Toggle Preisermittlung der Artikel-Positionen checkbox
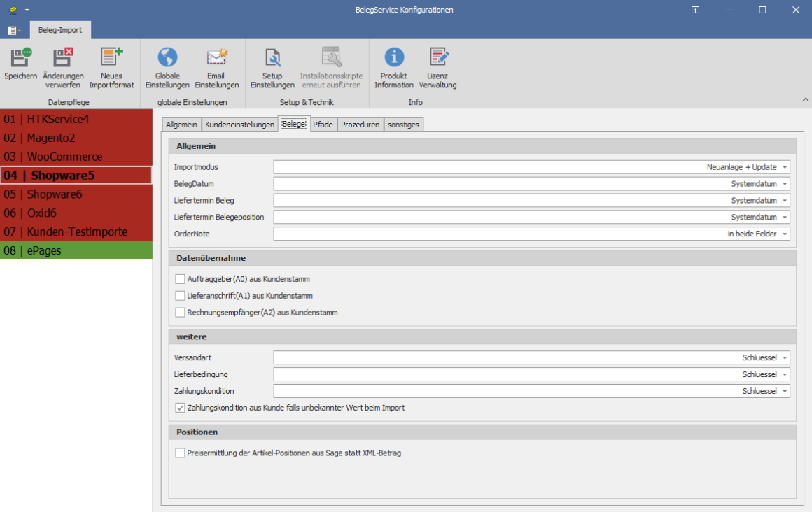812x512 pixels. [181, 453]
